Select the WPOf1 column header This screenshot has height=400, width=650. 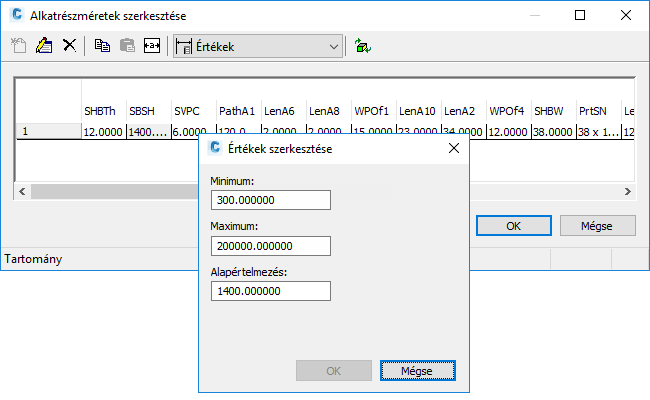tap(371, 111)
